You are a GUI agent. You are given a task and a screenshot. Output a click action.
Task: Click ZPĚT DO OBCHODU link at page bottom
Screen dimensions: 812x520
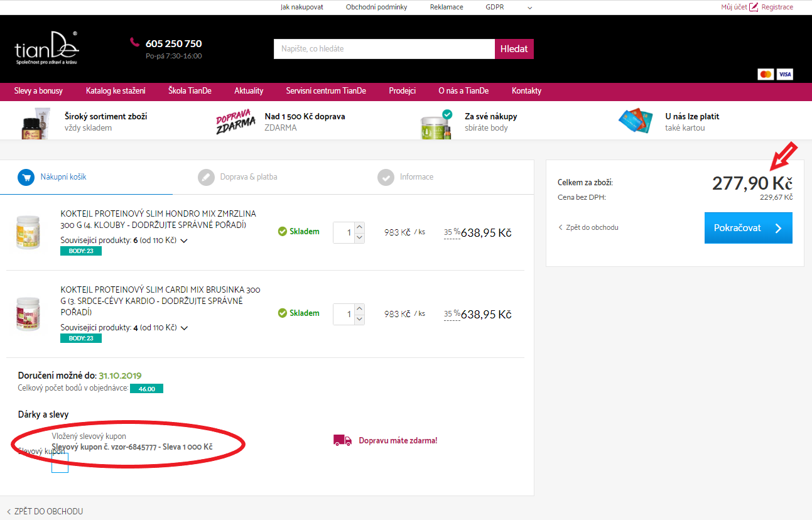45,511
